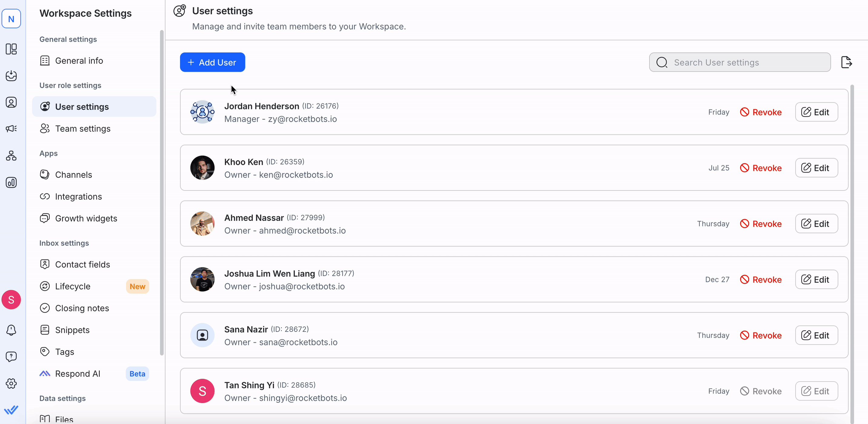Click the Add User button

[x=212, y=62]
